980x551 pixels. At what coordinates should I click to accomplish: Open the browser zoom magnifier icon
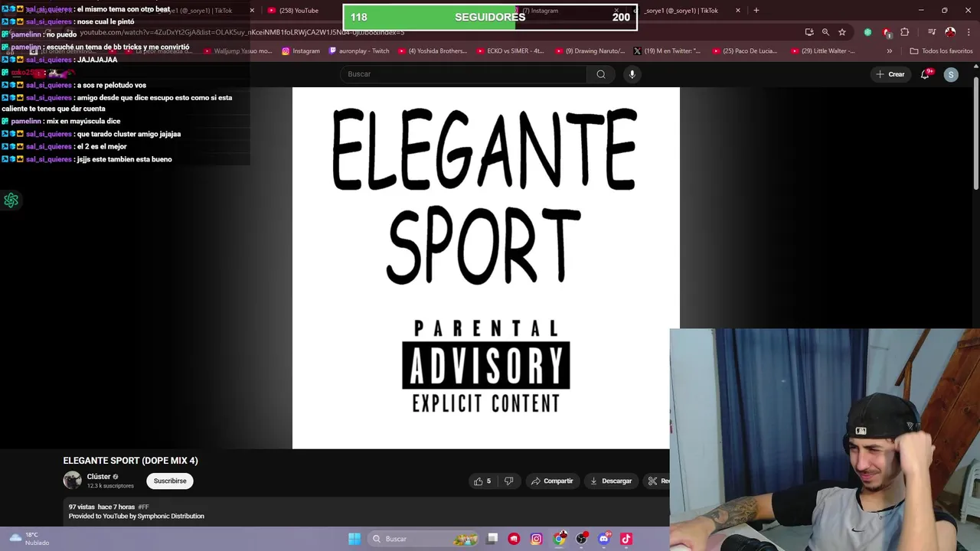[x=825, y=32]
